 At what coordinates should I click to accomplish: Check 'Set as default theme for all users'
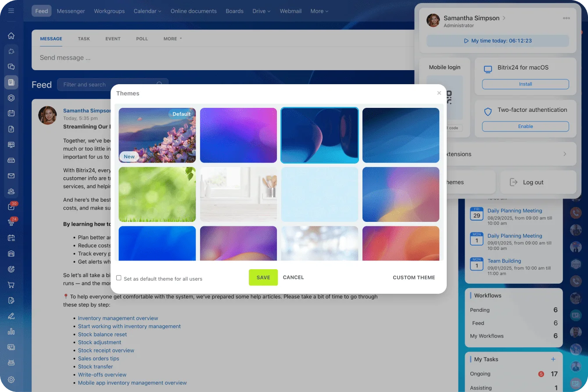[119, 278]
